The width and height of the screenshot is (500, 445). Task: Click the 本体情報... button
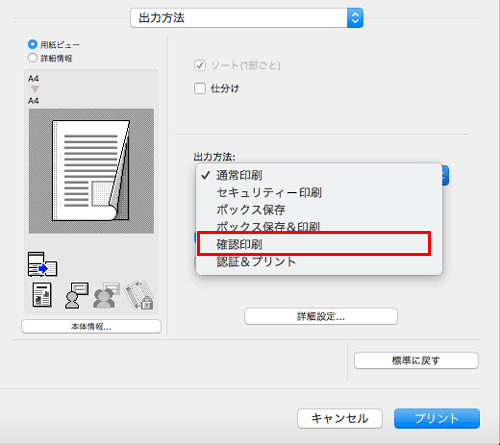[x=91, y=326]
